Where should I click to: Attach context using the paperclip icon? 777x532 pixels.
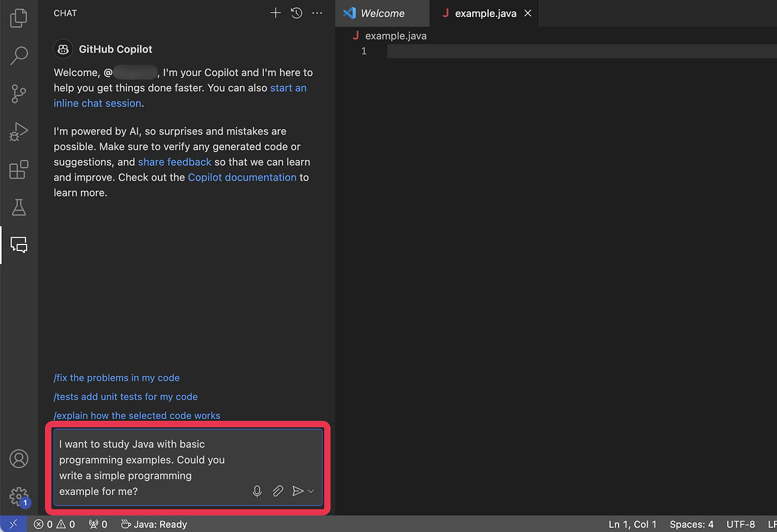point(278,491)
